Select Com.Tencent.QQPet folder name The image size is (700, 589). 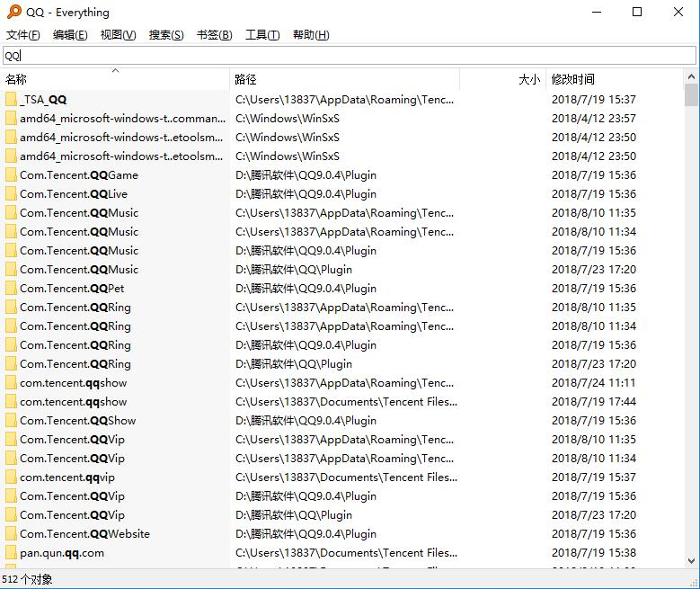pyautogui.click(x=72, y=289)
